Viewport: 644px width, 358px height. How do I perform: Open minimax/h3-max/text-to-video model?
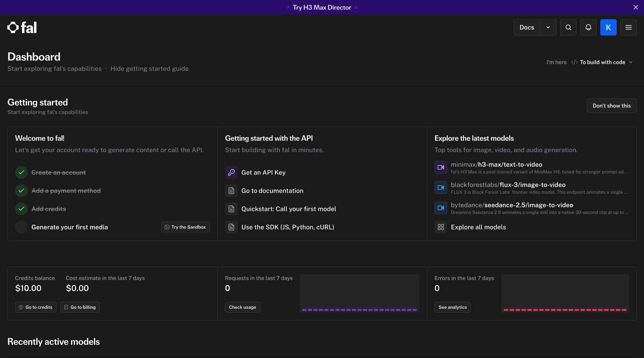tap(497, 164)
